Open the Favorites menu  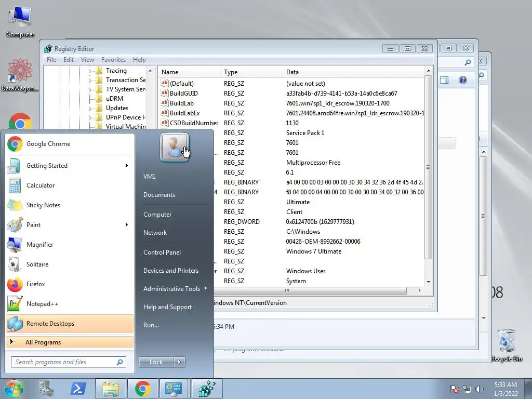click(113, 60)
